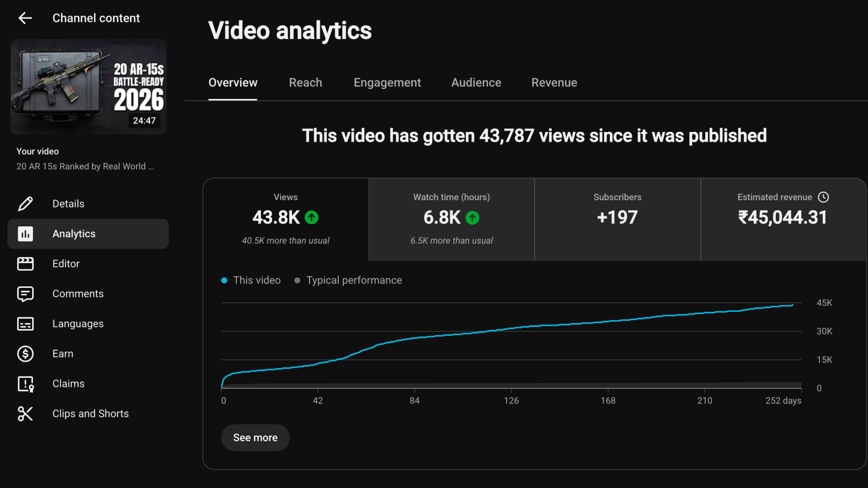
Task: Click the green up arrow beside 6.8K watch time
Action: point(472,218)
